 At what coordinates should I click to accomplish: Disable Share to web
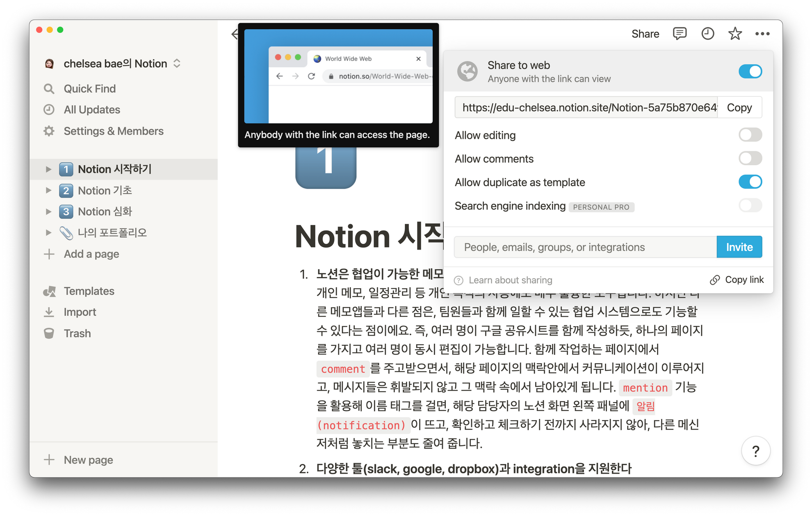tap(750, 71)
